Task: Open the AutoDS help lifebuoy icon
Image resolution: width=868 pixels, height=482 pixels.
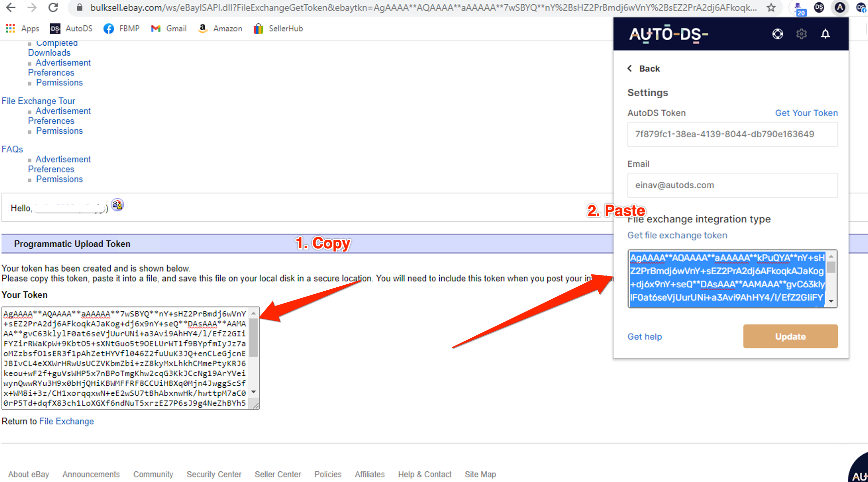Action: pos(778,34)
